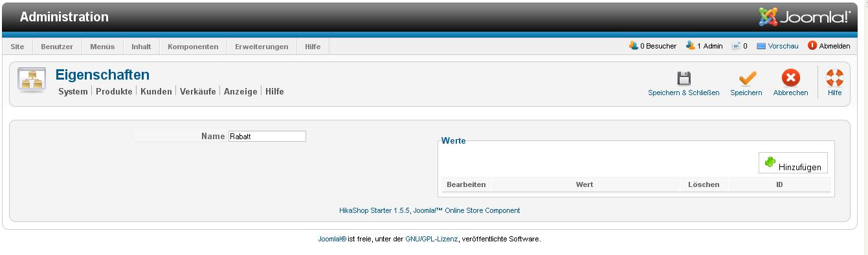
Task: Open the Komponenten menu
Action: point(193,47)
